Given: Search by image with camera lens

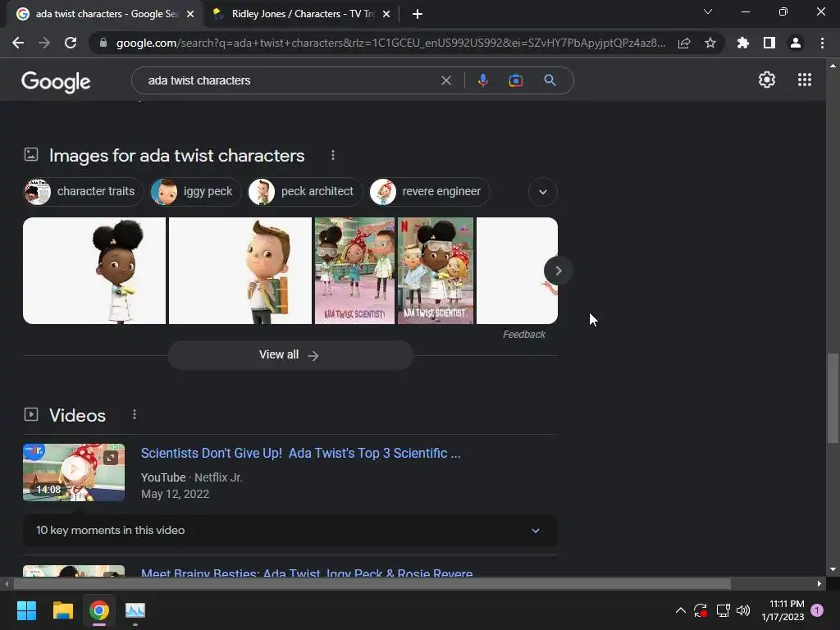Looking at the screenshot, I should point(516,80).
